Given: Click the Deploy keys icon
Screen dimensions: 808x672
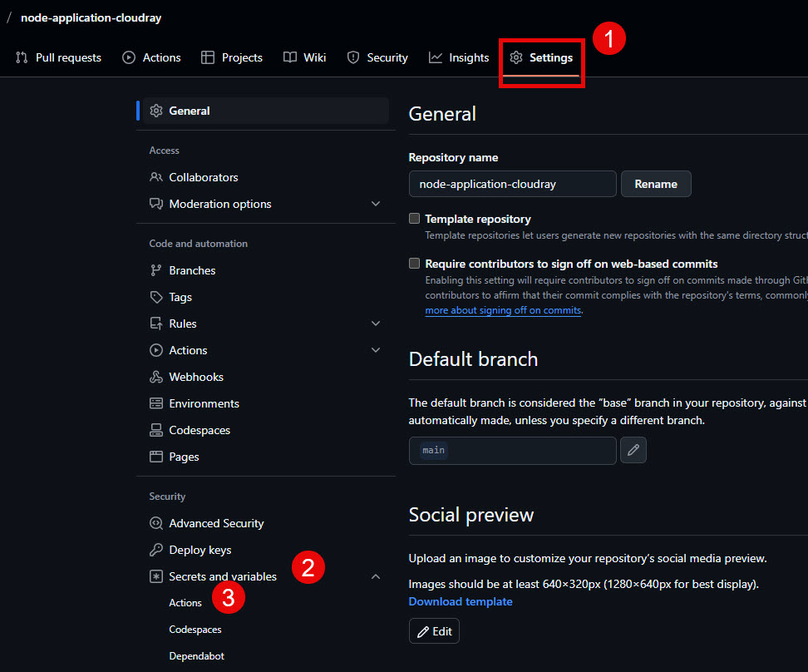Looking at the screenshot, I should (x=156, y=550).
